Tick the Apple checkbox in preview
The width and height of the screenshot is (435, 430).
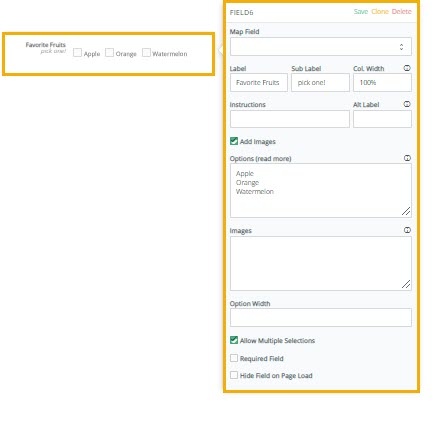pyautogui.click(x=77, y=53)
